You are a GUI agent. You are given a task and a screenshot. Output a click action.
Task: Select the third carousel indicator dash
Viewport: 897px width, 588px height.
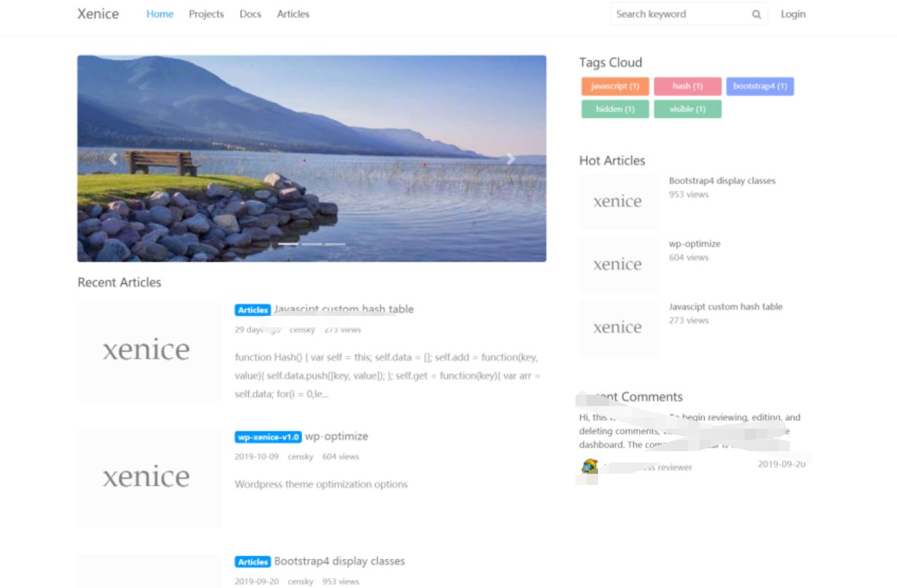click(335, 244)
